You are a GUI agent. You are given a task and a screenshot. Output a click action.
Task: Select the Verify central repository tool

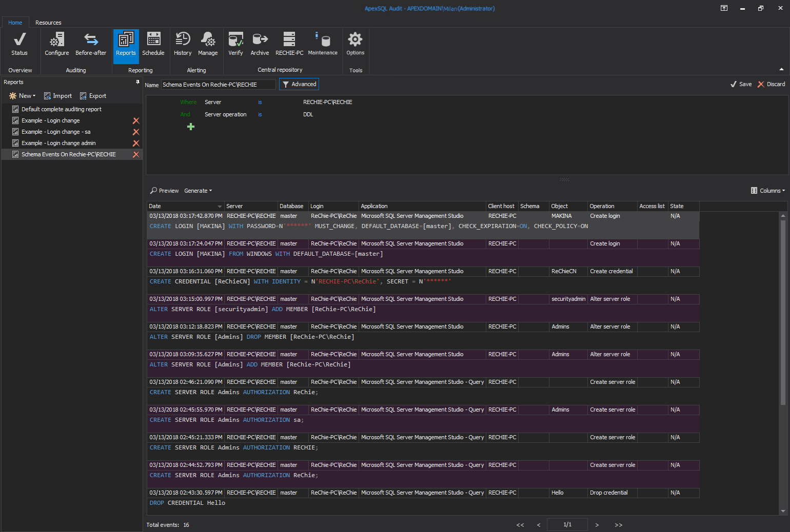235,45
